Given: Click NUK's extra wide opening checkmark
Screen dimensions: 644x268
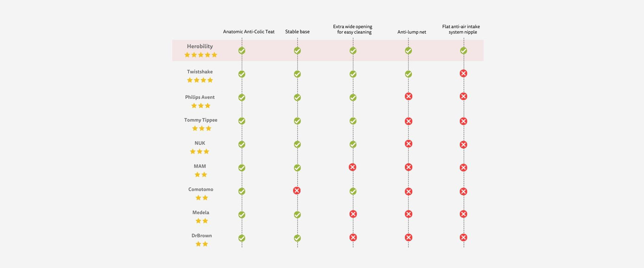Looking at the screenshot, I should (x=353, y=144).
